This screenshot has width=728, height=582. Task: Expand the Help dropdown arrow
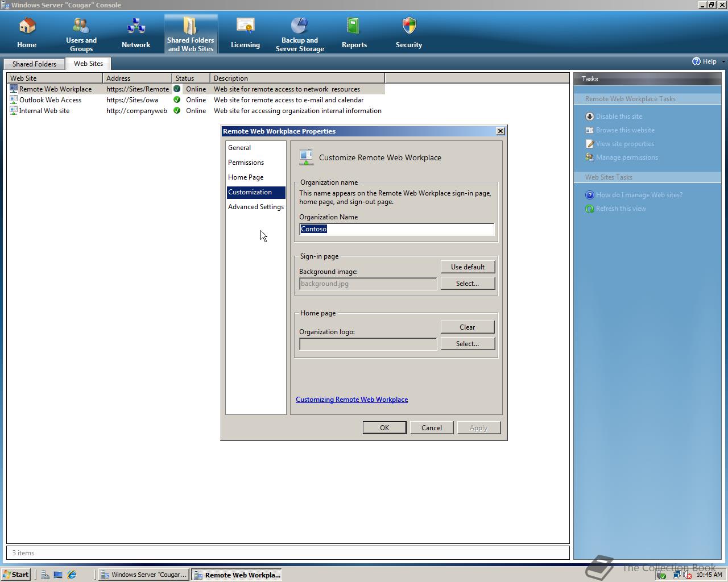(723, 61)
